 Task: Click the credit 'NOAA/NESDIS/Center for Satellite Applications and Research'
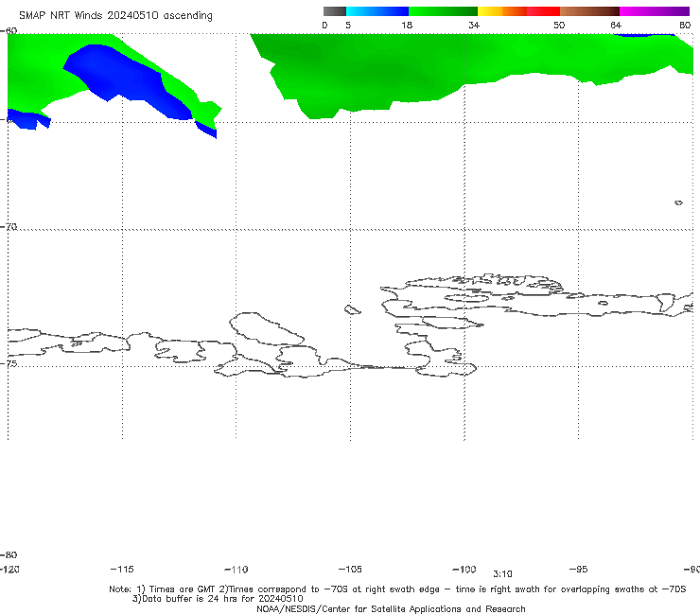click(x=391, y=608)
